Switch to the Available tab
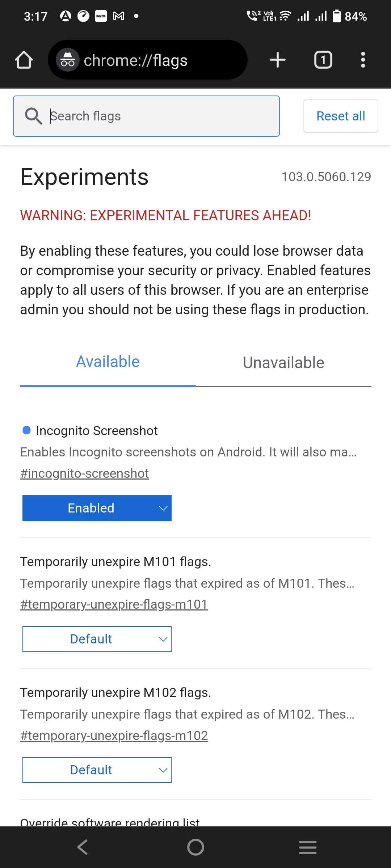 (x=108, y=362)
